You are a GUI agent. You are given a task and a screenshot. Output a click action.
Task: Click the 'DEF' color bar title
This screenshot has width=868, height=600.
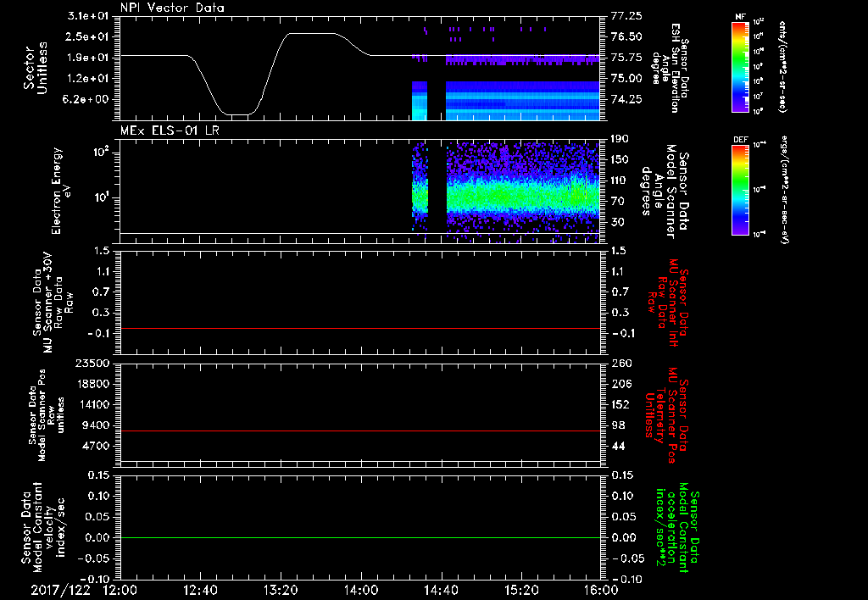pyautogui.click(x=741, y=140)
